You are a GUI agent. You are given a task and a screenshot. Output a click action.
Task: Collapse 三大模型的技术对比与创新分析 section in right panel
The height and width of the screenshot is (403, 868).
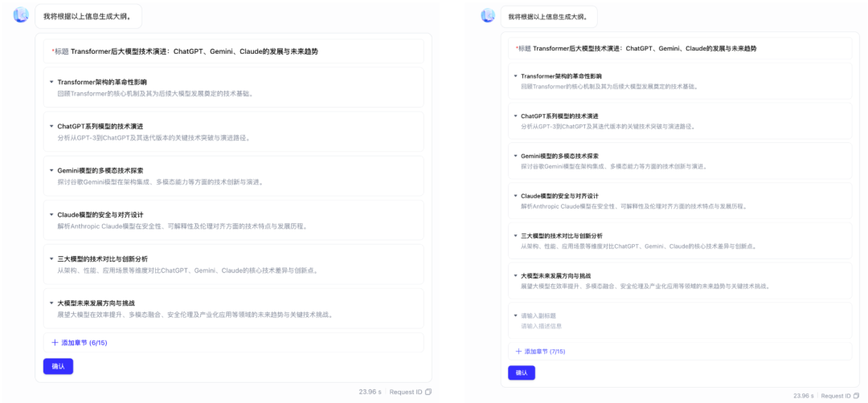515,235
